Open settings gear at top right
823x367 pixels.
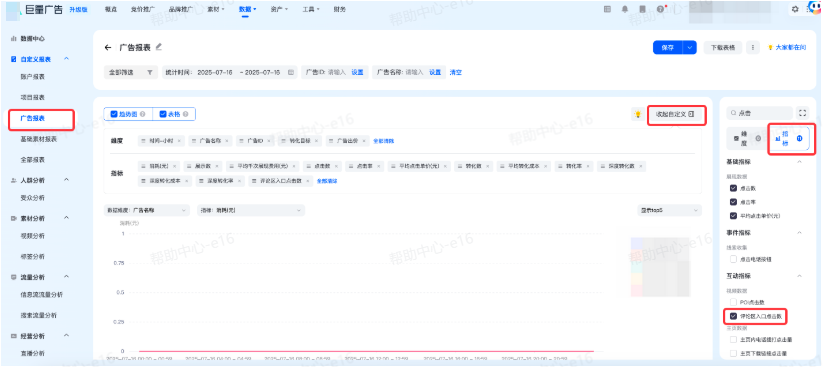(x=795, y=9)
